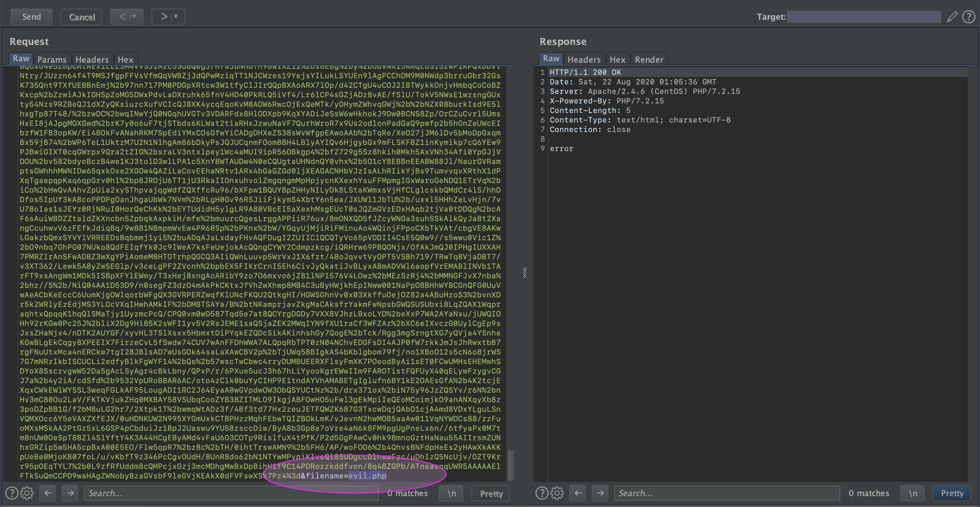Jump to previous response search match
Image resolution: width=980 pixels, height=507 pixels.
[577, 493]
